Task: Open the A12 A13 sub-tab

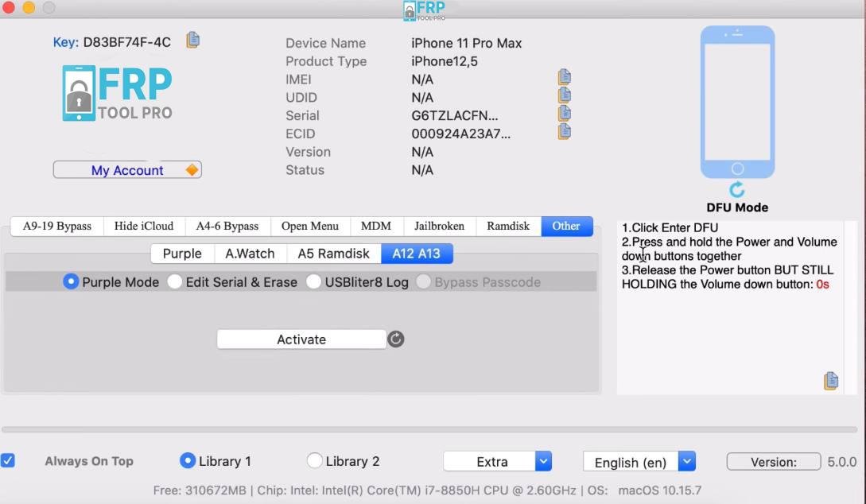Action: coord(417,254)
